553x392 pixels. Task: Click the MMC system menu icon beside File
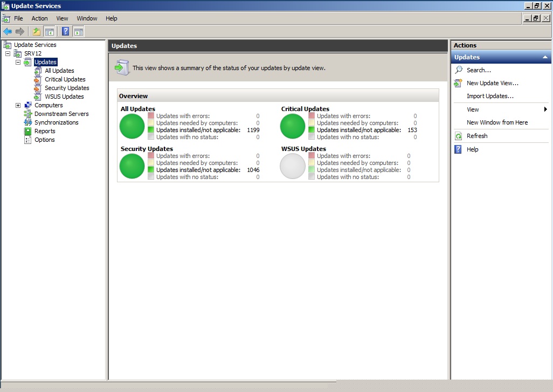coord(6,18)
